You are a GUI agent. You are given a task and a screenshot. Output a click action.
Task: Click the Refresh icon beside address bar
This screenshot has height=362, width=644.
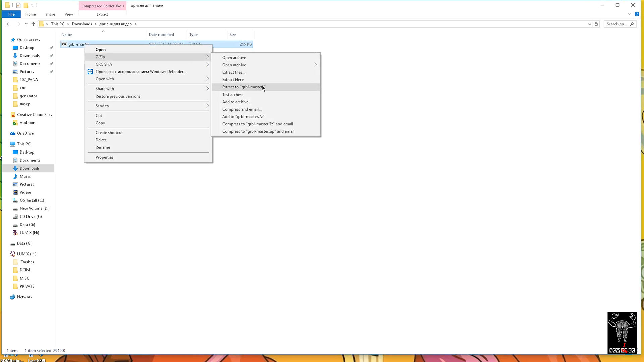[596, 24]
